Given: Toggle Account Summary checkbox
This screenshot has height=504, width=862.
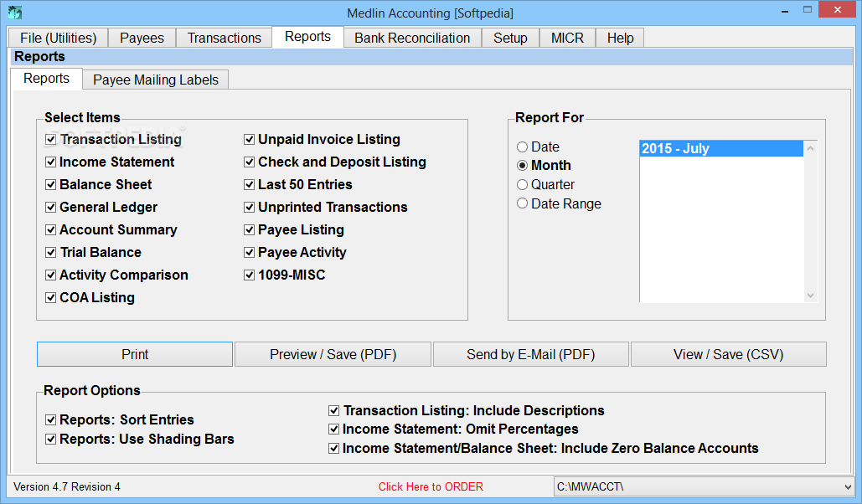Looking at the screenshot, I should (x=50, y=229).
